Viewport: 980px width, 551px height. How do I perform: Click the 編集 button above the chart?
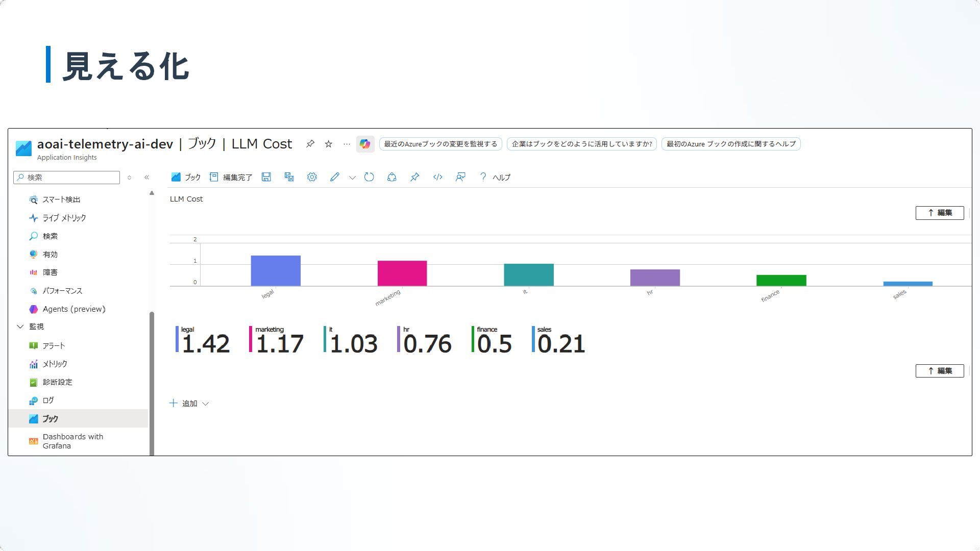point(939,213)
